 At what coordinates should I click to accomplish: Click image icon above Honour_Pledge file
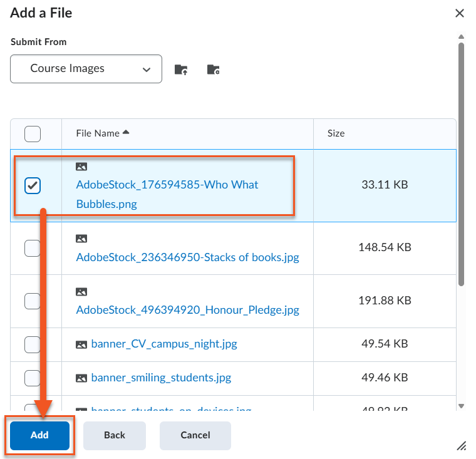[x=81, y=292]
